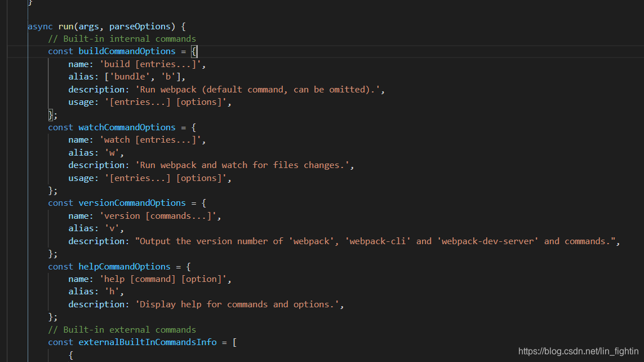
Task: Click the '// Built-in external commands' comment
Action: click(x=122, y=329)
